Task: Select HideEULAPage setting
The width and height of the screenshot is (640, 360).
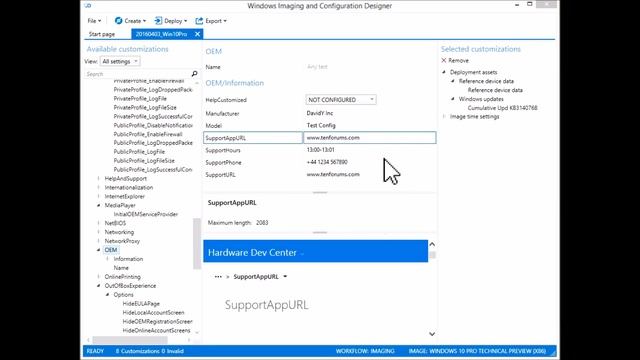Action: (x=141, y=304)
